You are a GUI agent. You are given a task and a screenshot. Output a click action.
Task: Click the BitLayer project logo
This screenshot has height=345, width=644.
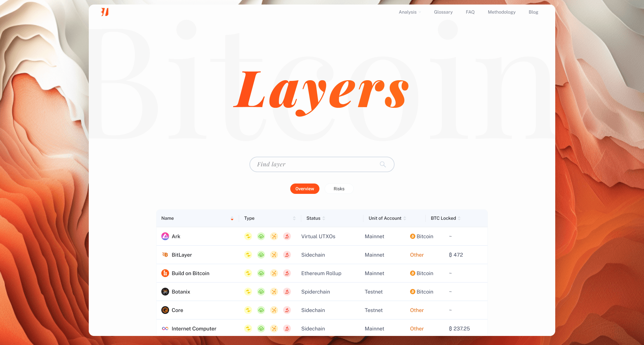coord(165,255)
